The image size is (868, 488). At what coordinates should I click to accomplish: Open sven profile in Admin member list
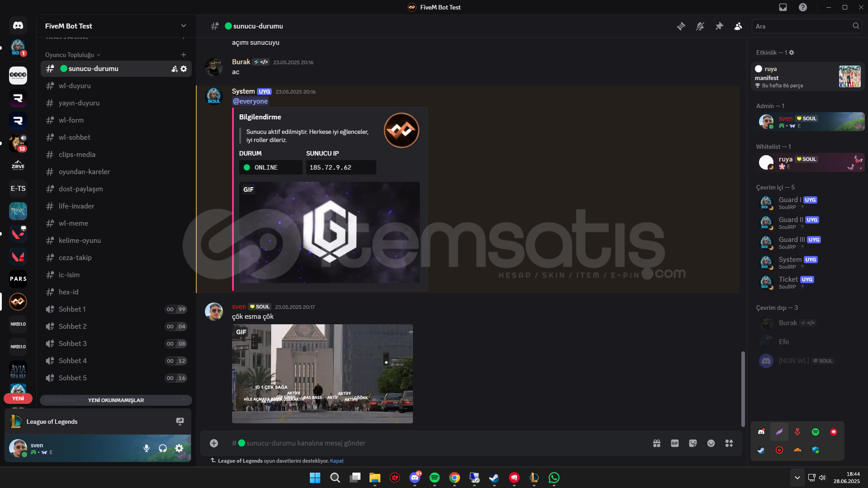[810, 122]
